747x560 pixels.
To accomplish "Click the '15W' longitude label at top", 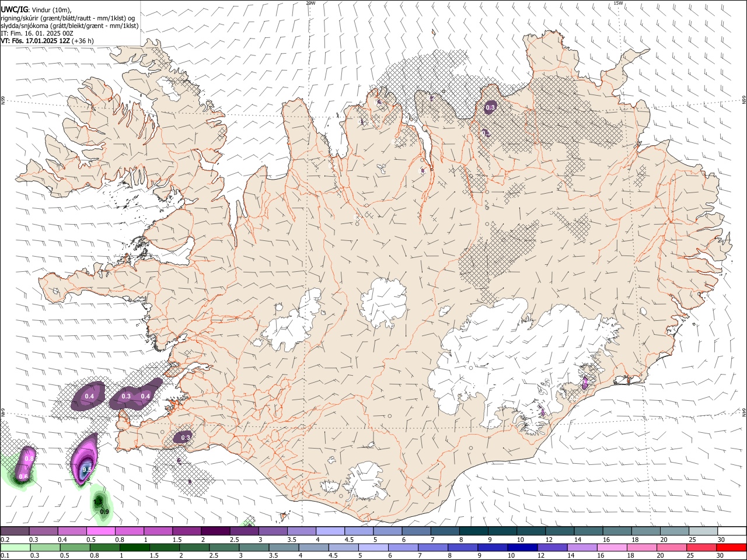I will pyautogui.click(x=618, y=3).
